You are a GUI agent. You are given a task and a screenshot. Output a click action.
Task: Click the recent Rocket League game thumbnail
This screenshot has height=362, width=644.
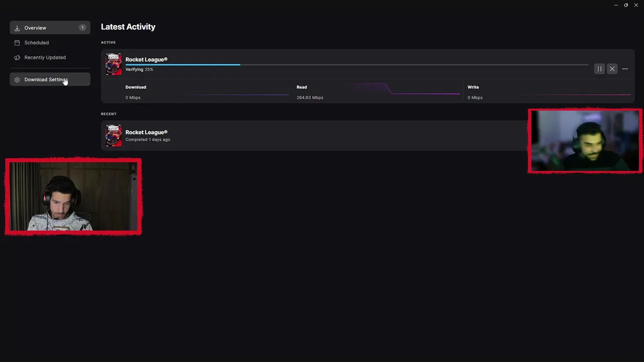(x=113, y=135)
